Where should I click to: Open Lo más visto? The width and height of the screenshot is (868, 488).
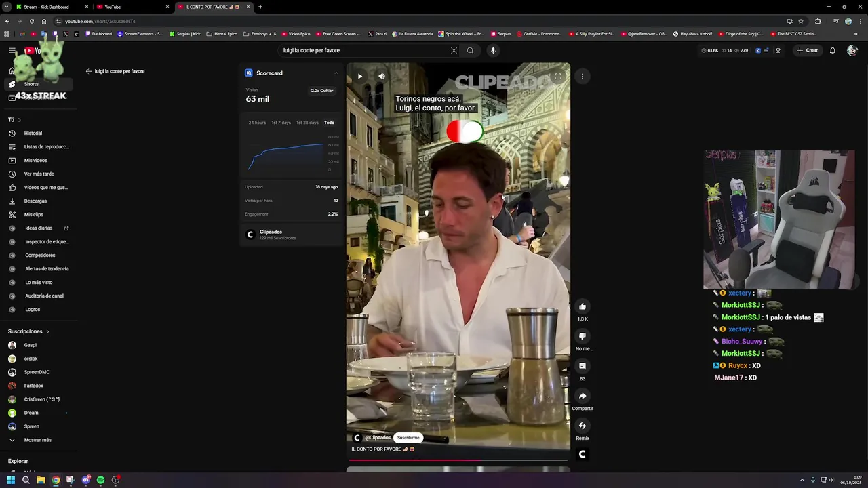point(39,283)
